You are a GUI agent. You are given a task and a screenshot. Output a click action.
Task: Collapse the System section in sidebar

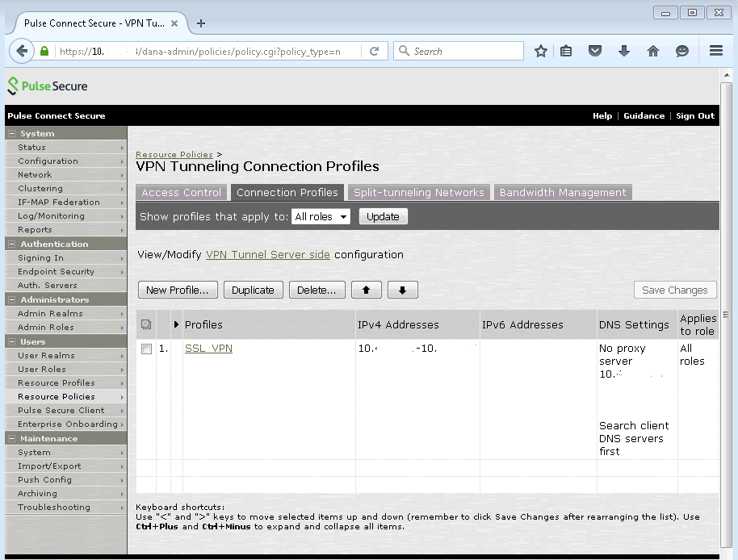[x=12, y=133]
